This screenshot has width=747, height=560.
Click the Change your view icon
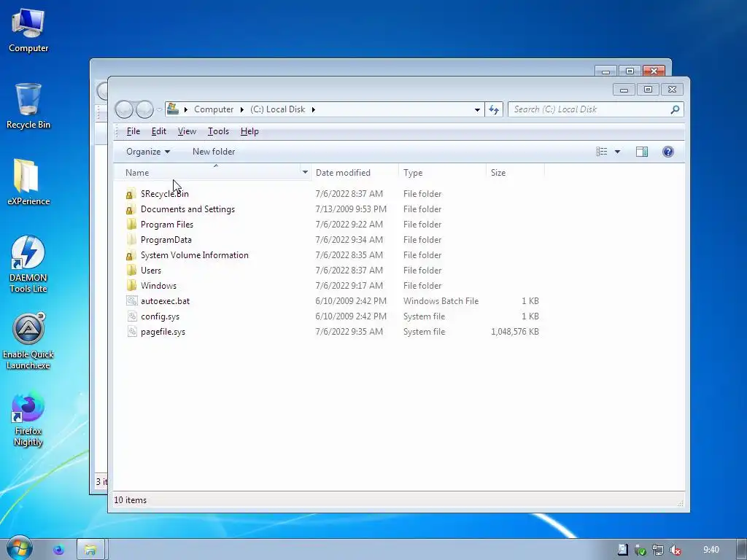[602, 152]
